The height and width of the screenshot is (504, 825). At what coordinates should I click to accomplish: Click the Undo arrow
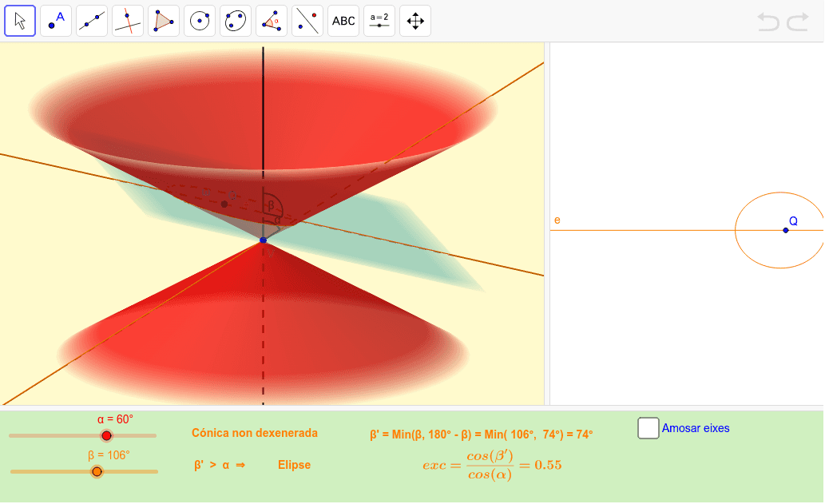[768, 22]
